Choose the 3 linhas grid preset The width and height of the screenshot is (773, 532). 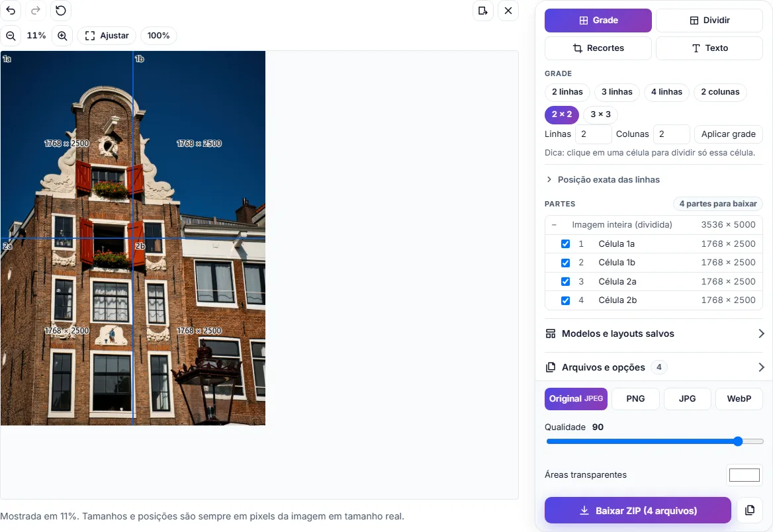[617, 92]
